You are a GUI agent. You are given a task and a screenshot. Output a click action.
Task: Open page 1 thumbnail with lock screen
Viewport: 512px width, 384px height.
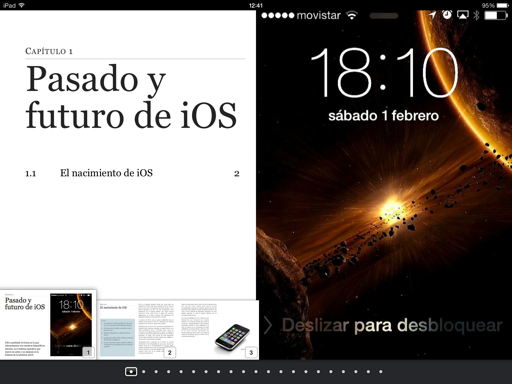coord(48,325)
